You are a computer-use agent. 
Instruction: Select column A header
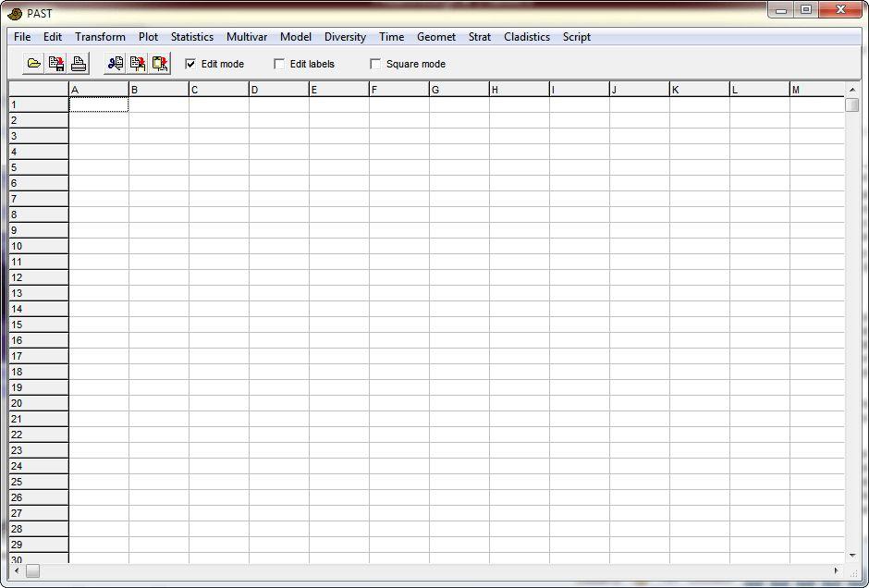99,90
